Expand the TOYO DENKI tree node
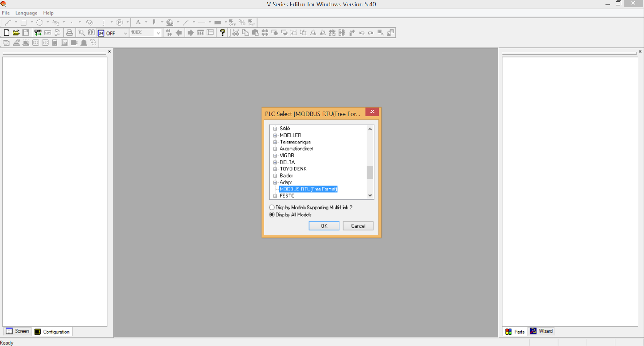This screenshot has height=346, width=644. 275,169
